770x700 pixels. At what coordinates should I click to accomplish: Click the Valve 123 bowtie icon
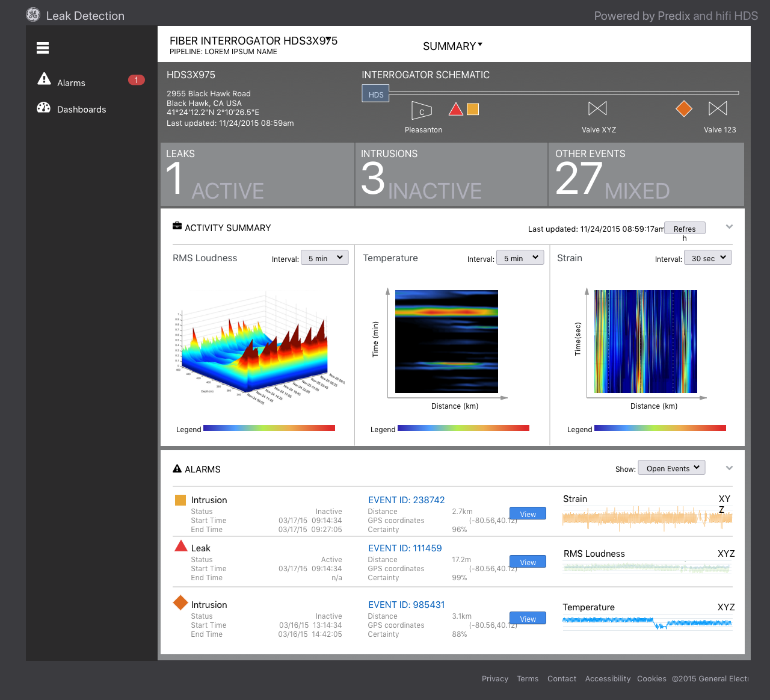[x=718, y=108]
